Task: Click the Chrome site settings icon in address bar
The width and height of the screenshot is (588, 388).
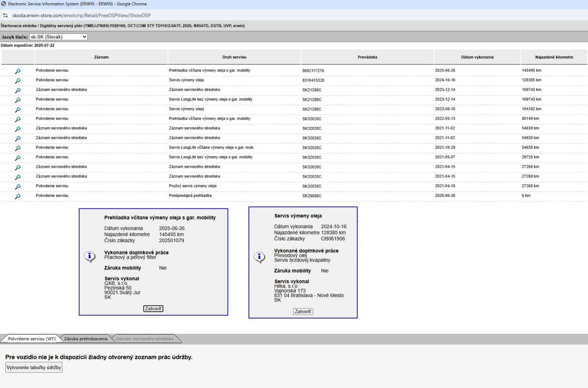Action: pos(5,15)
